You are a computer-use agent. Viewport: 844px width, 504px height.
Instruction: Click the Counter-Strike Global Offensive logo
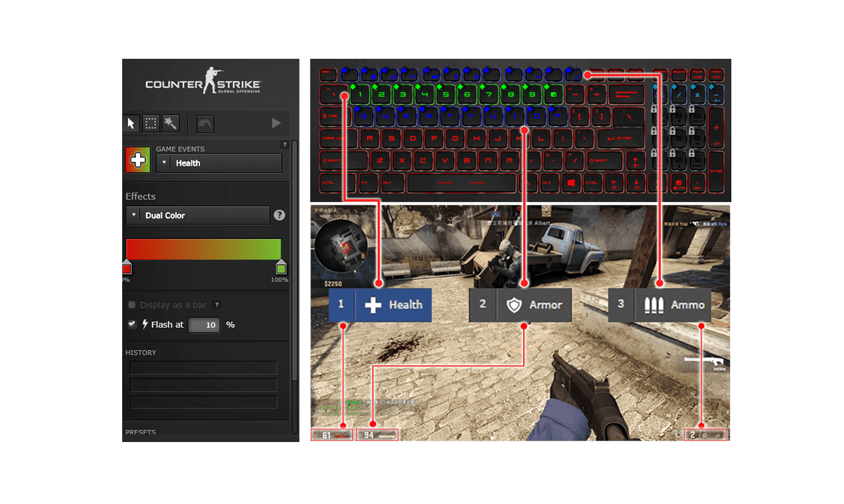point(203,83)
